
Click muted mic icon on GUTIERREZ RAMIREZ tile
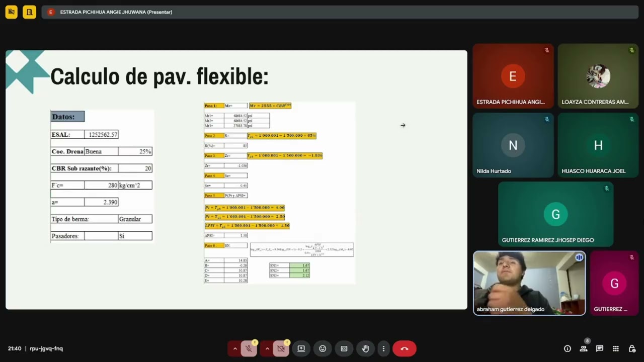coord(606,189)
